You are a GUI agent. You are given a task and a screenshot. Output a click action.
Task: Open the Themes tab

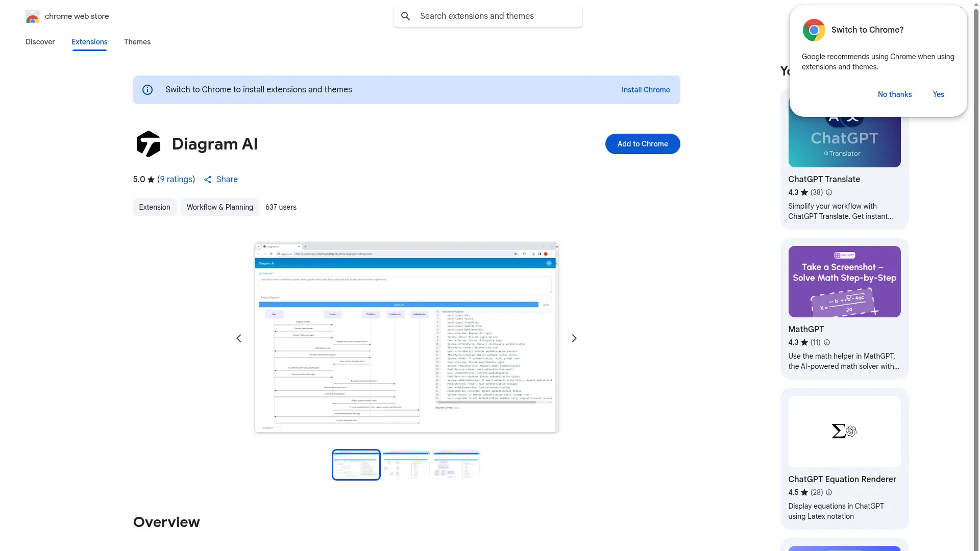point(137,42)
